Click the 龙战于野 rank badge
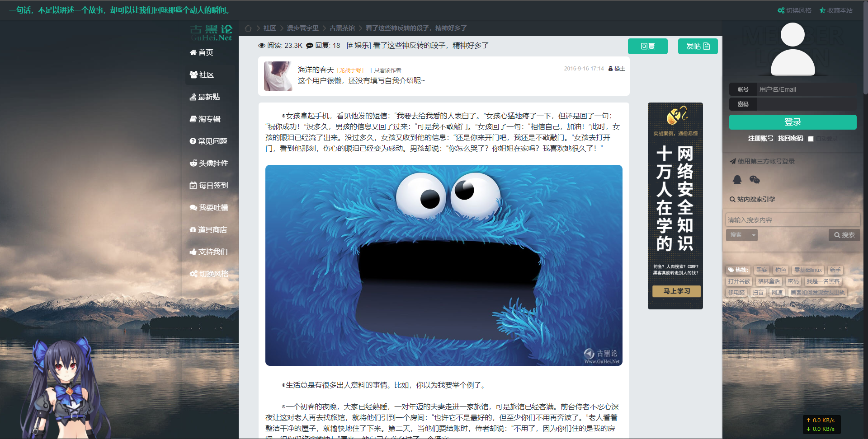This screenshot has width=868, height=439. tap(350, 70)
